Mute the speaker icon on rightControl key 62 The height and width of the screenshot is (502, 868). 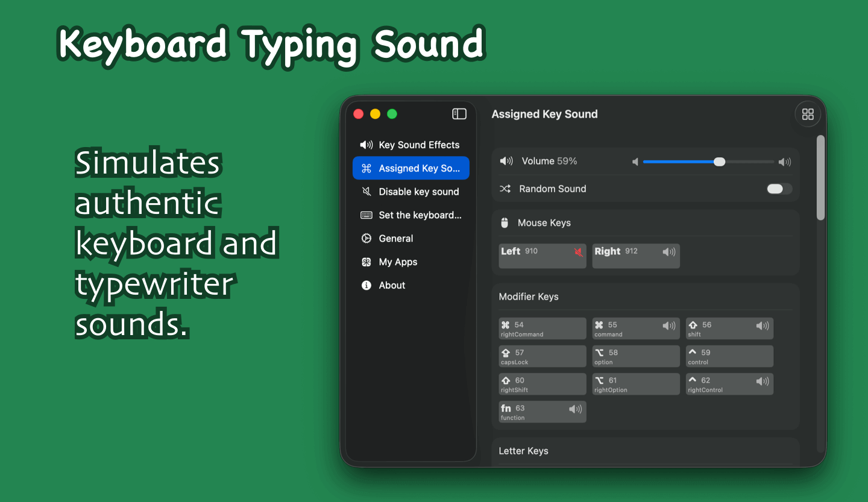tap(763, 381)
